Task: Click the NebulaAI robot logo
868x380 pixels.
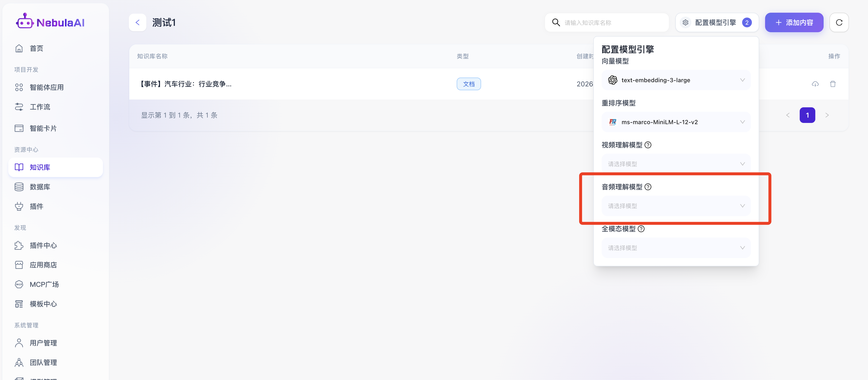Action: 25,21
